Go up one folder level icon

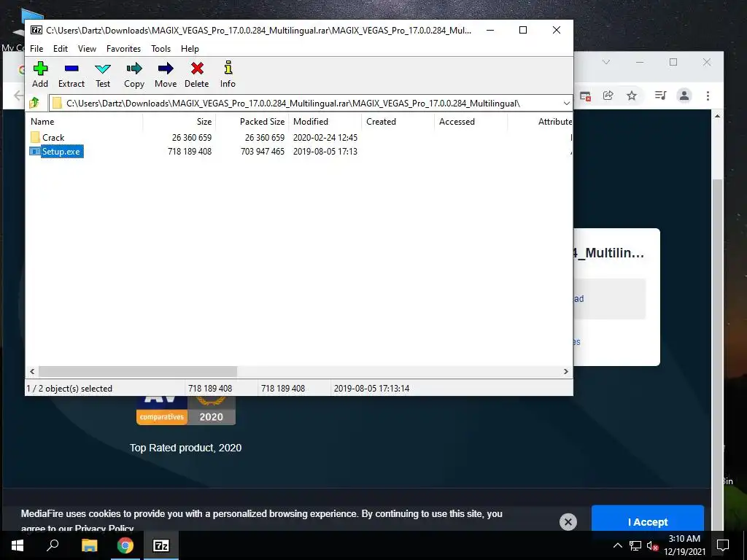(35, 103)
